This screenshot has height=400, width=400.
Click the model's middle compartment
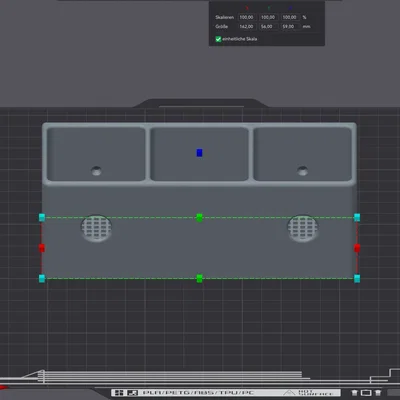coord(199,154)
